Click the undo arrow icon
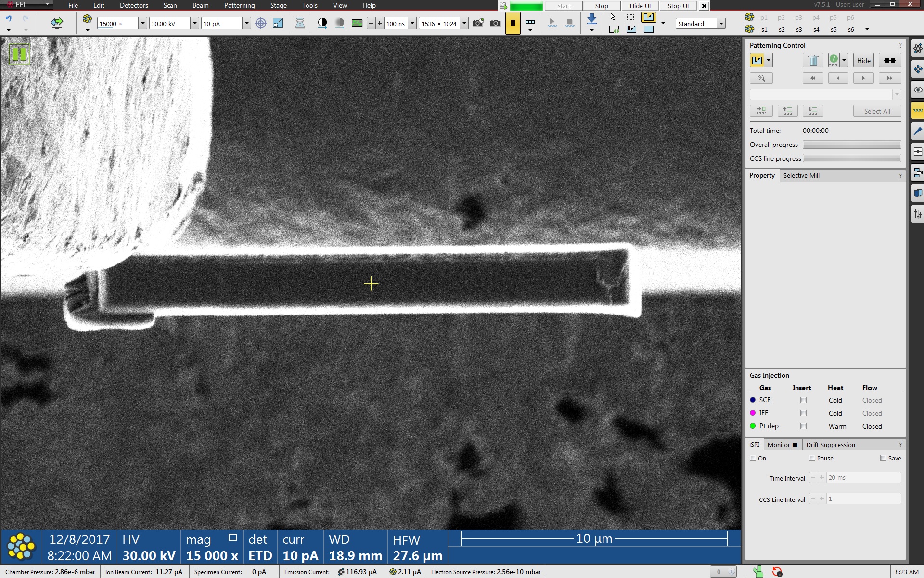This screenshot has width=924, height=578. [x=9, y=19]
